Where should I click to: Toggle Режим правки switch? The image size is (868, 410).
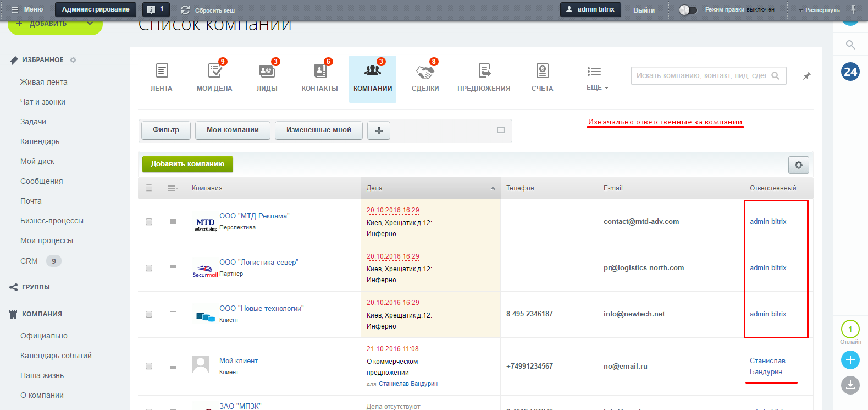(x=688, y=10)
